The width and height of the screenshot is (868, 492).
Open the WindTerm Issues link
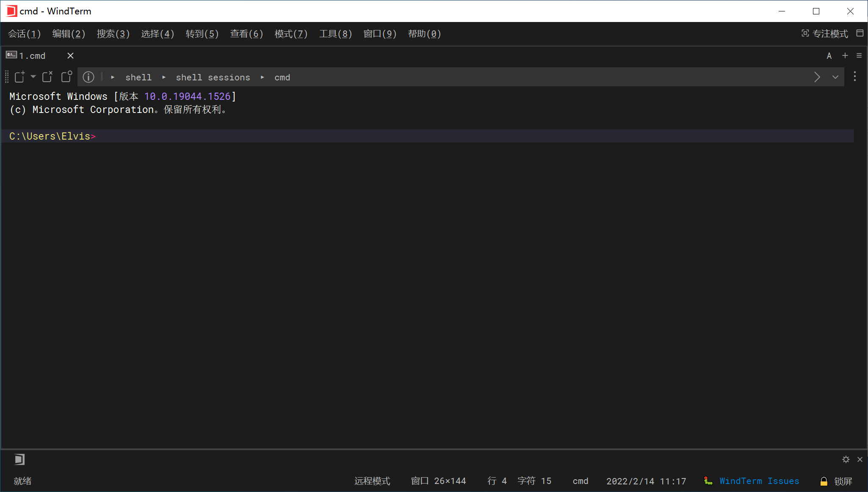(x=759, y=481)
